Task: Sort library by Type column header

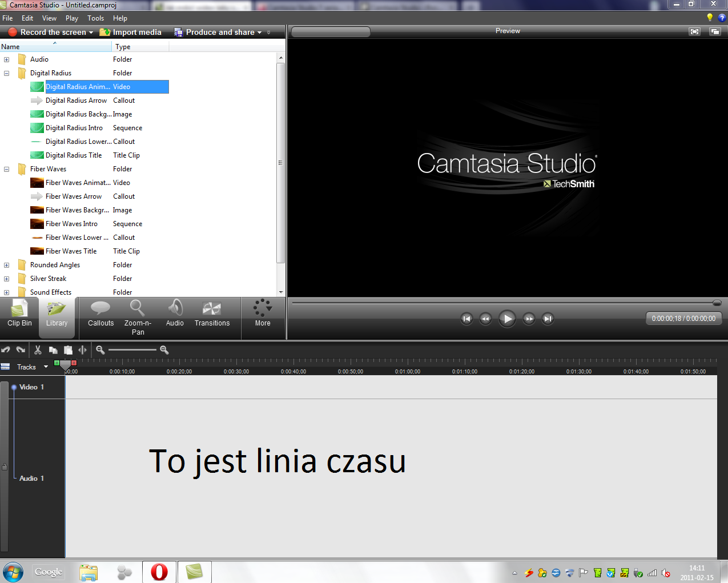Action: 140,46
